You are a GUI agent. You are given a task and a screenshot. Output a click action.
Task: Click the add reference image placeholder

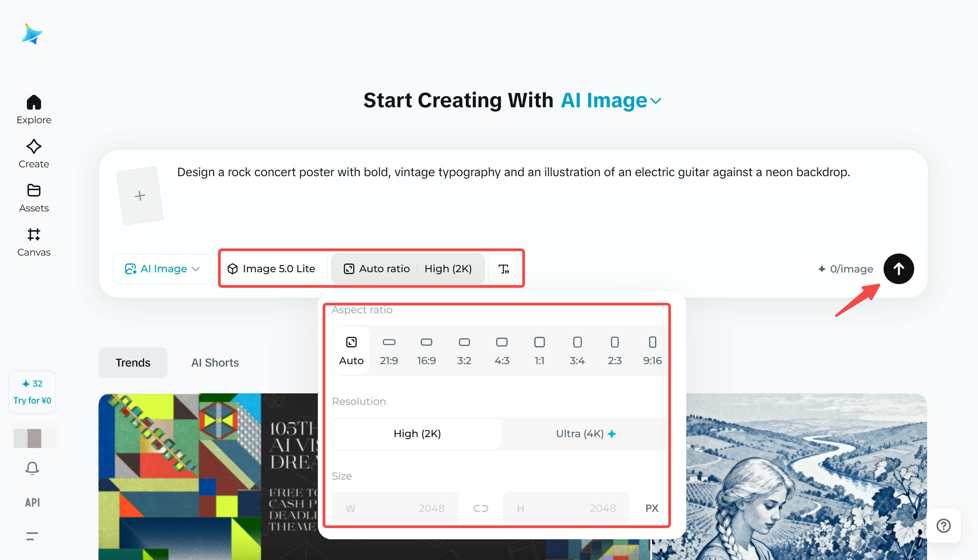point(140,196)
